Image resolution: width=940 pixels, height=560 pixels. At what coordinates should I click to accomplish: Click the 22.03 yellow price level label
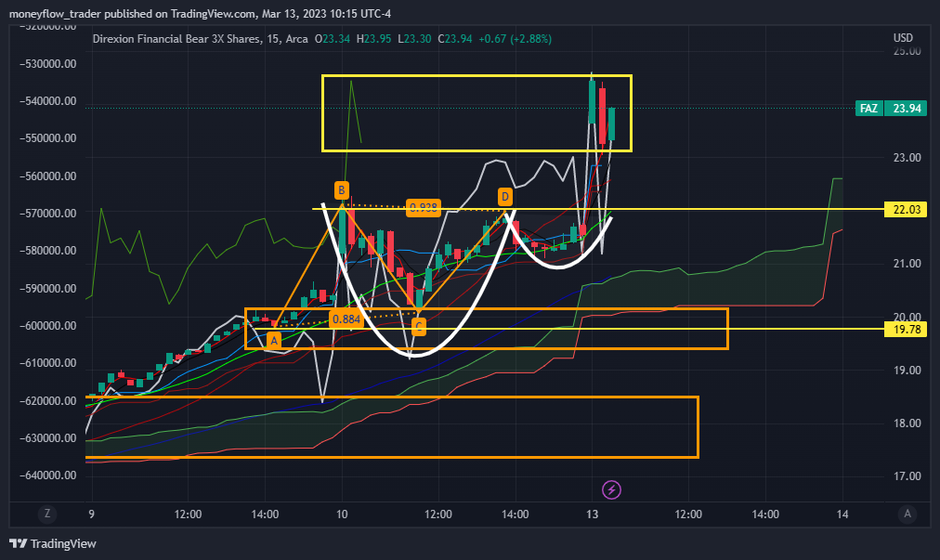point(907,209)
